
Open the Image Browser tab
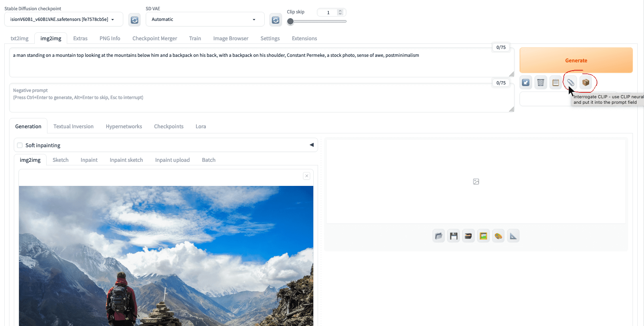[231, 38]
